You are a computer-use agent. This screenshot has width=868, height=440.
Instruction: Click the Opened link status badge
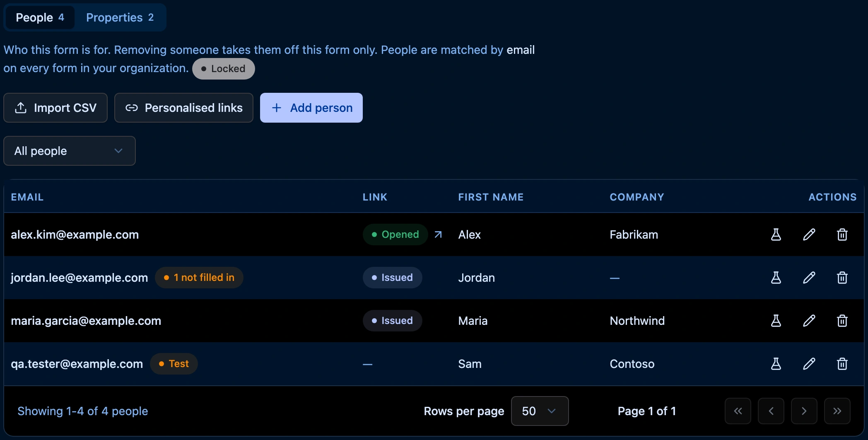(x=395, y=235)
